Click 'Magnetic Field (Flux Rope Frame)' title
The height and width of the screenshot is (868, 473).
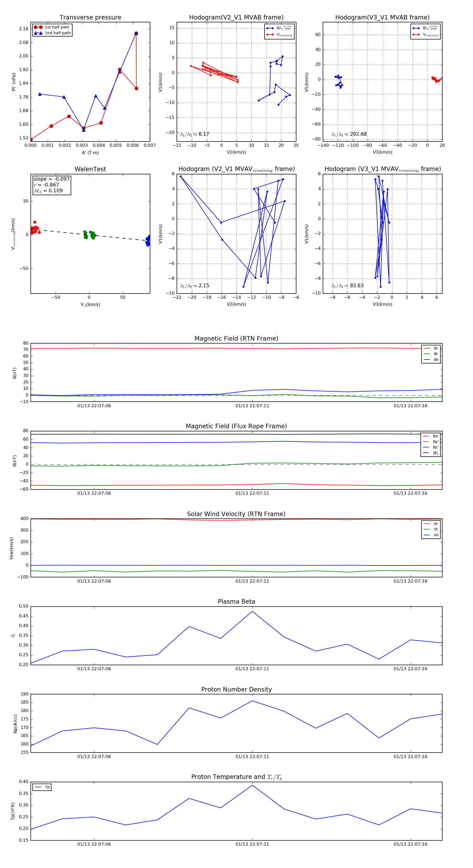(x=236, y=426)
